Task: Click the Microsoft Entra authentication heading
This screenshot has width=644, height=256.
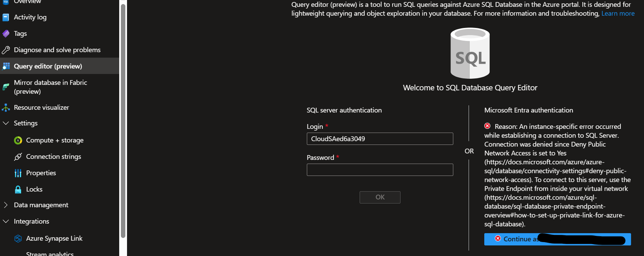Action: coord(529,110)
